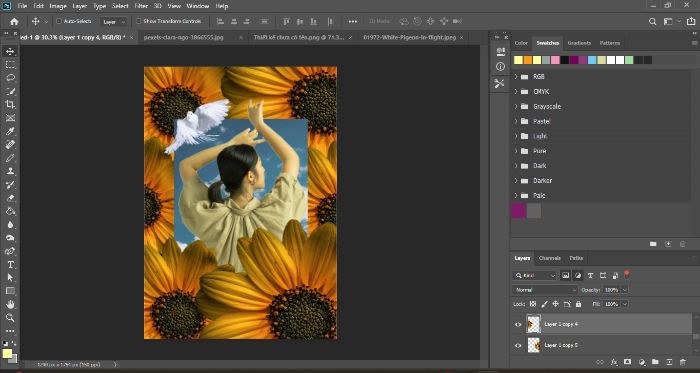This screenshot has width=700, height=373.
Task: Select the Paint Bucket tool
Action: (10, 211)
